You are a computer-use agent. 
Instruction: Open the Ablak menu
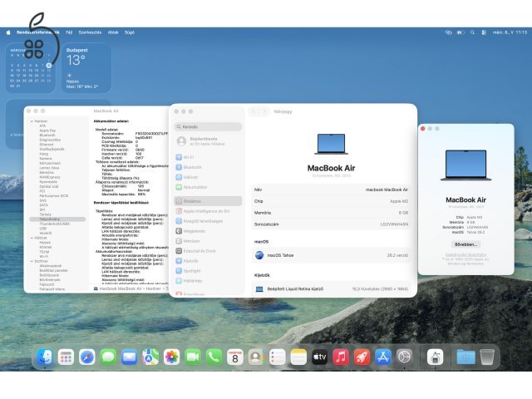coord(113,32)
